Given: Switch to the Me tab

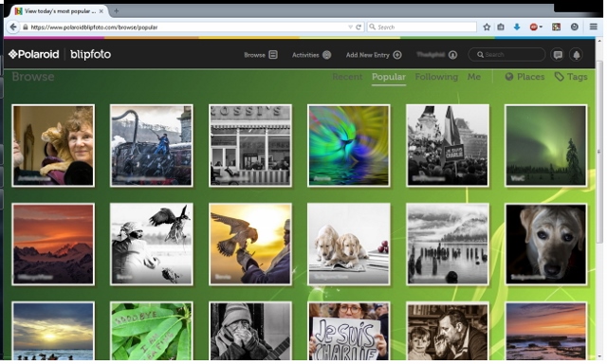Looking at the screenshot, I should 474,77.
